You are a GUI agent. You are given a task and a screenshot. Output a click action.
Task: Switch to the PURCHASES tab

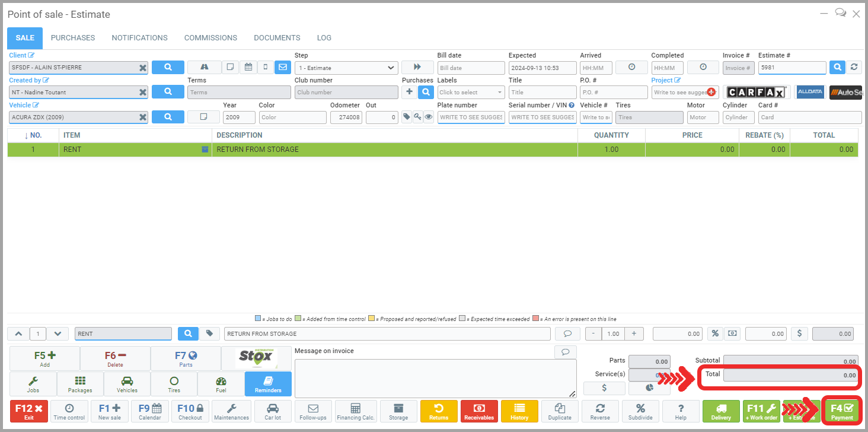click(x=73, y=38)
